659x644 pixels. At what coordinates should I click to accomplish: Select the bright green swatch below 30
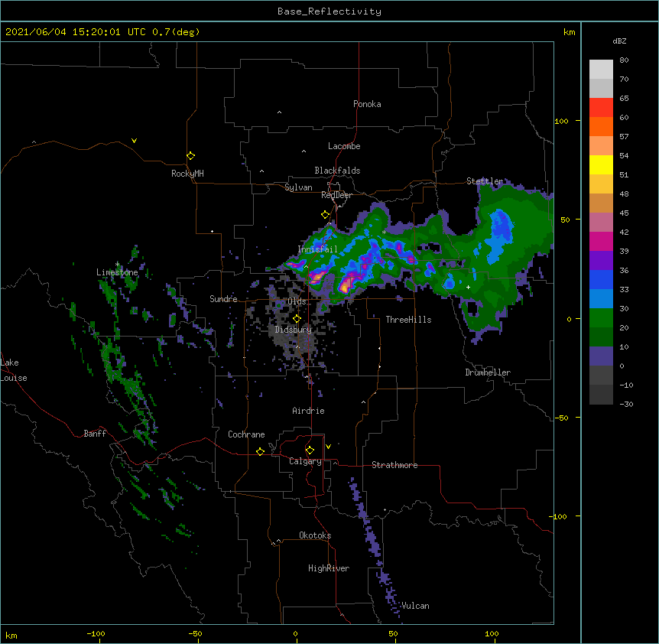click(x=601, y=318)
